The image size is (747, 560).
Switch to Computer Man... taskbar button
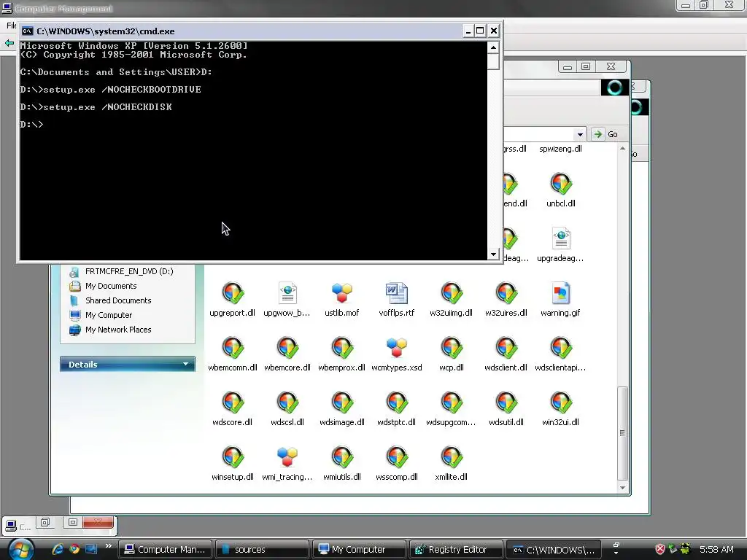tap(165, 550)
